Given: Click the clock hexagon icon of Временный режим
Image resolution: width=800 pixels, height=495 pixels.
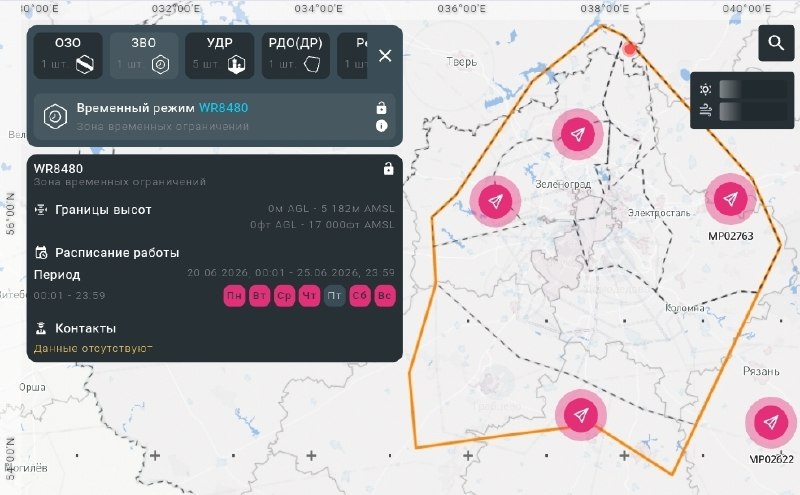Looking at the screenshot, I should (55, 116).
